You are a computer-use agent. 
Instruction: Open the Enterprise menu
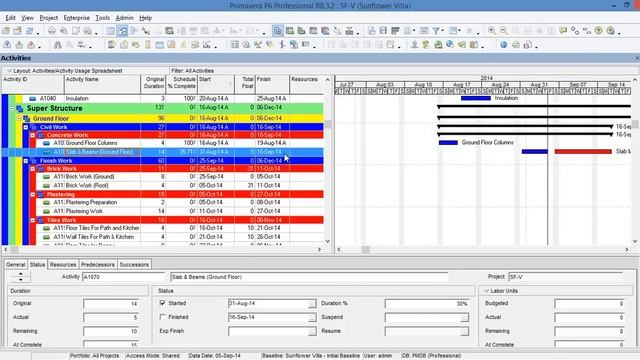tap(77, 18)
